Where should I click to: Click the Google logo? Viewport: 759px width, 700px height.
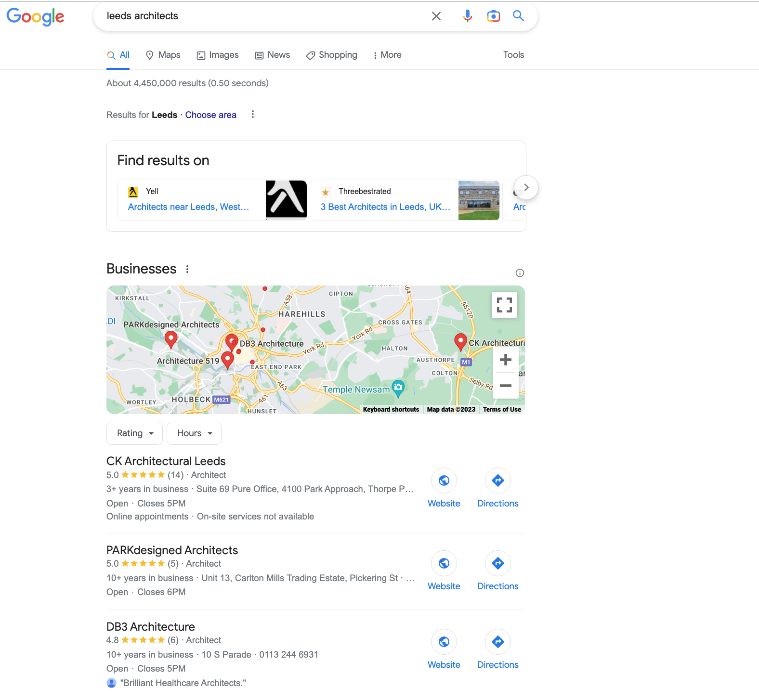(x=35, y=16)
